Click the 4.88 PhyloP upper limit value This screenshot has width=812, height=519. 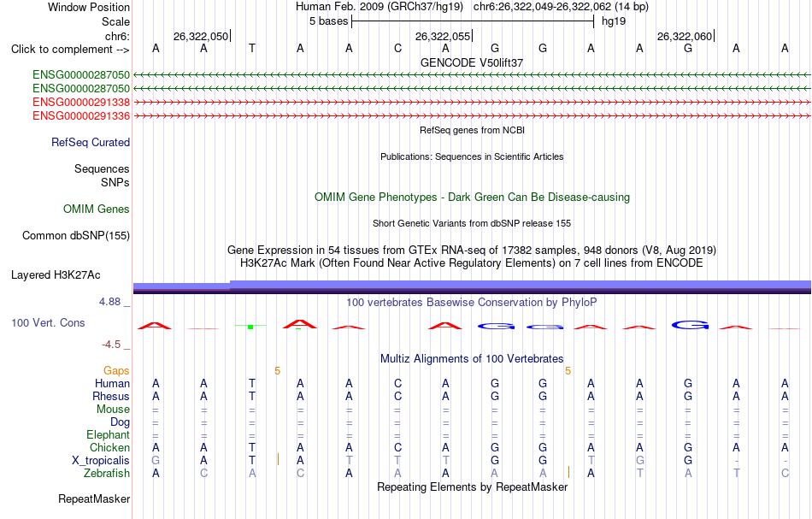(109, 302)
